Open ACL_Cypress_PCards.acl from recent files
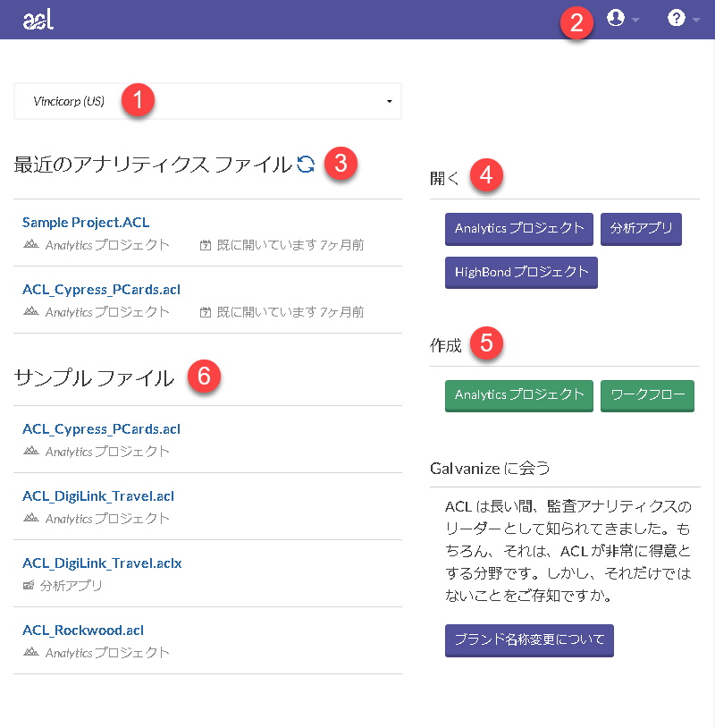715x728 pixels. pyautogui.click(x=101, y=289)
